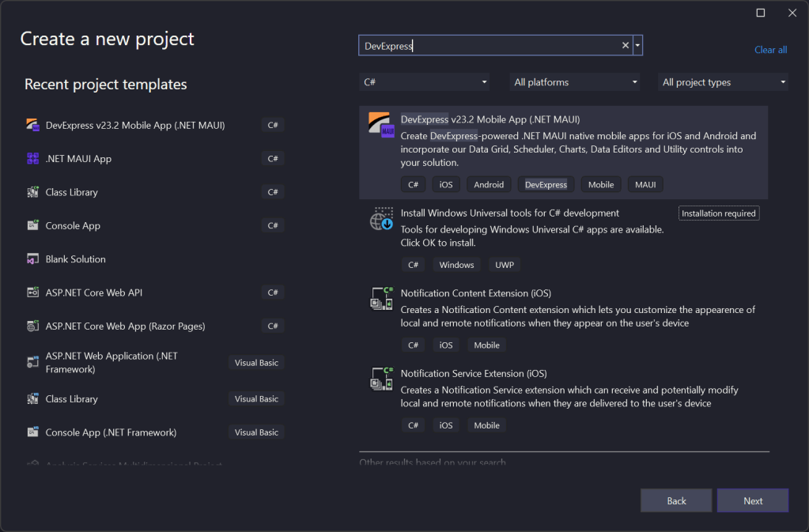Viewport: 809px width, 532px height.
Task: Maximize the Create a new project window
Action: pyautogui.click(x=761, y=13)
